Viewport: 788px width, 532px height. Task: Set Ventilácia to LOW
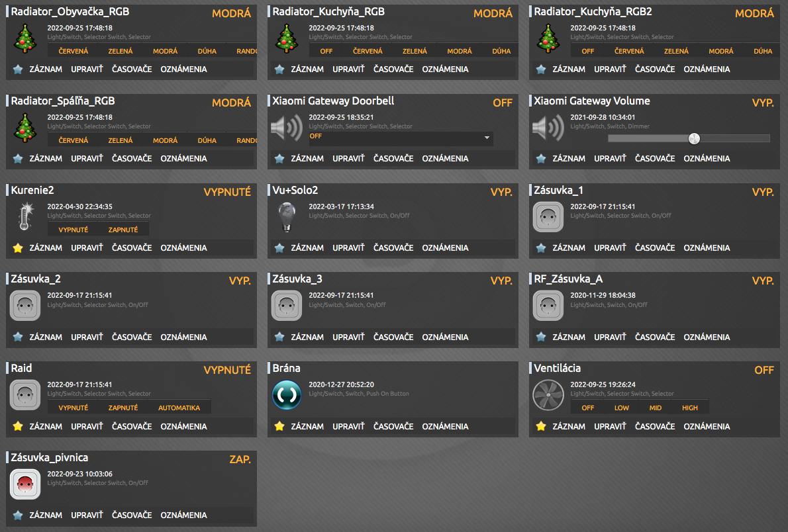click(622, 408)
